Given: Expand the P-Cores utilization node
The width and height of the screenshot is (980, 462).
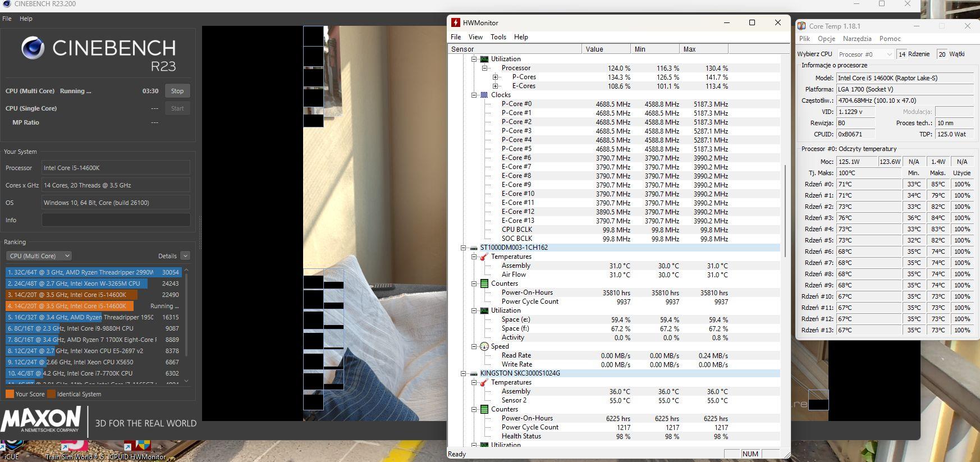Looking at the screenshot, I should [x=495, y=77].
